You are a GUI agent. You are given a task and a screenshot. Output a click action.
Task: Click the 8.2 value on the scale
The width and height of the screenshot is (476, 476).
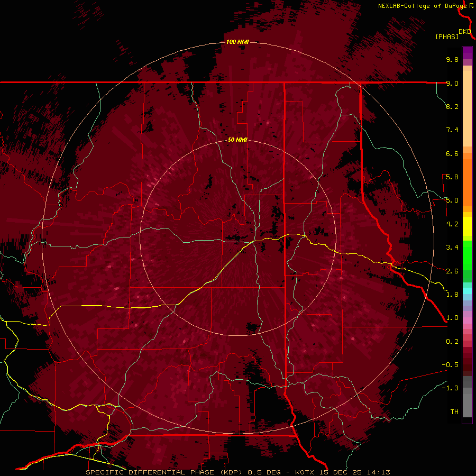coord(452,106)
